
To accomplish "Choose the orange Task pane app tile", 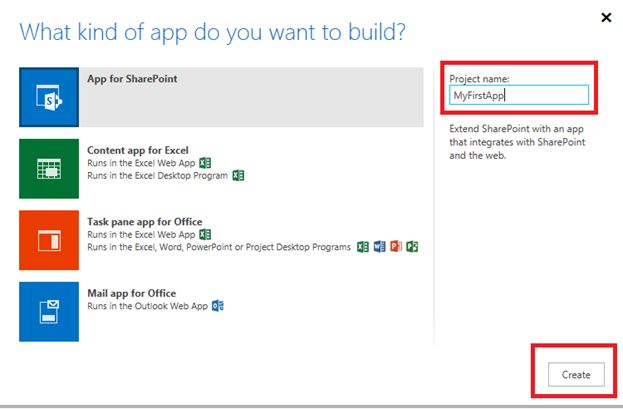I will point(49,240).
